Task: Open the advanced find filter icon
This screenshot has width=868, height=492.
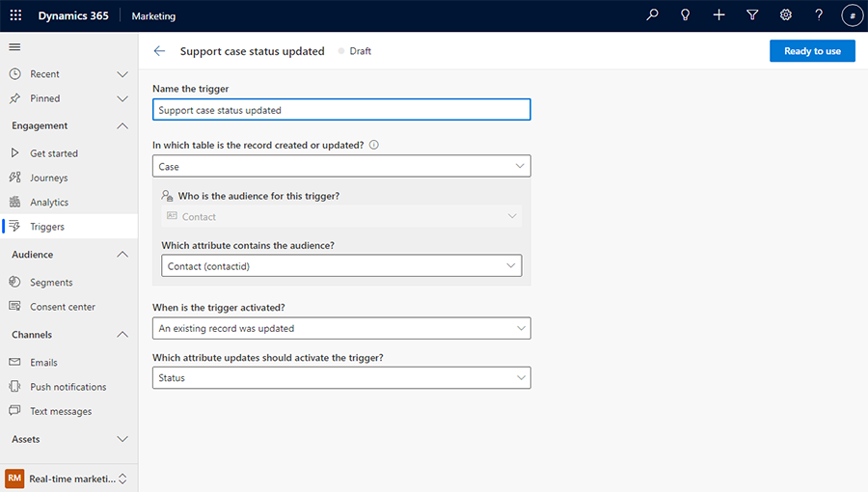Action: pyautogui.click(x=752, y=15)
